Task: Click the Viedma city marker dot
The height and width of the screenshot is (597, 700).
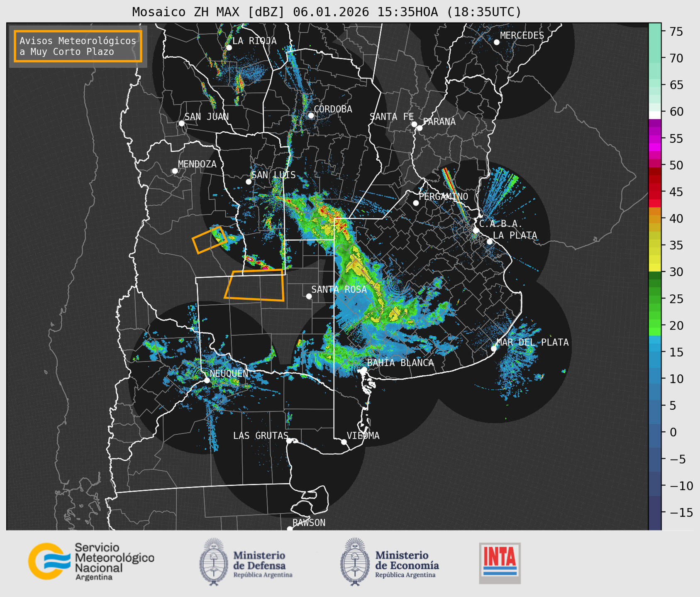Action: [344, 442]
